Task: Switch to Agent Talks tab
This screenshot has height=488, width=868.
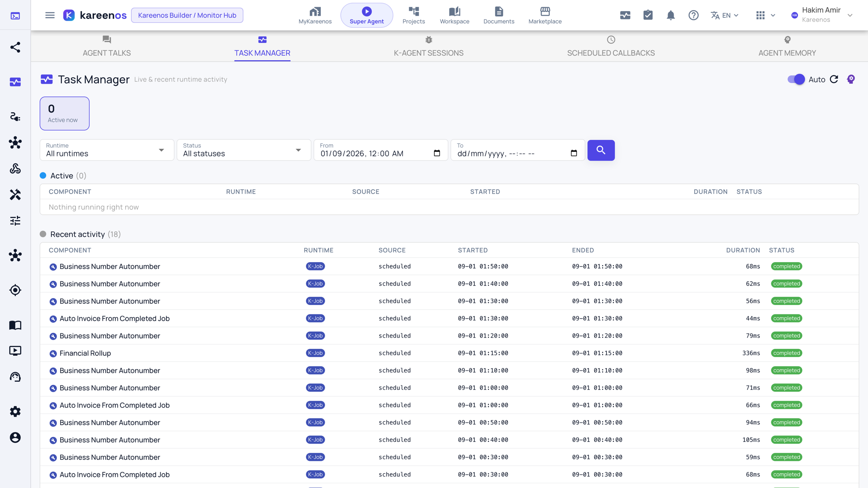Action: [x=107, y=46]
